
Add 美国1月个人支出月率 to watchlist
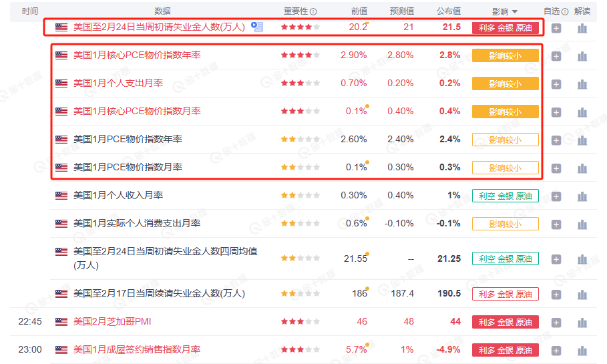click(x=556, y=84)
